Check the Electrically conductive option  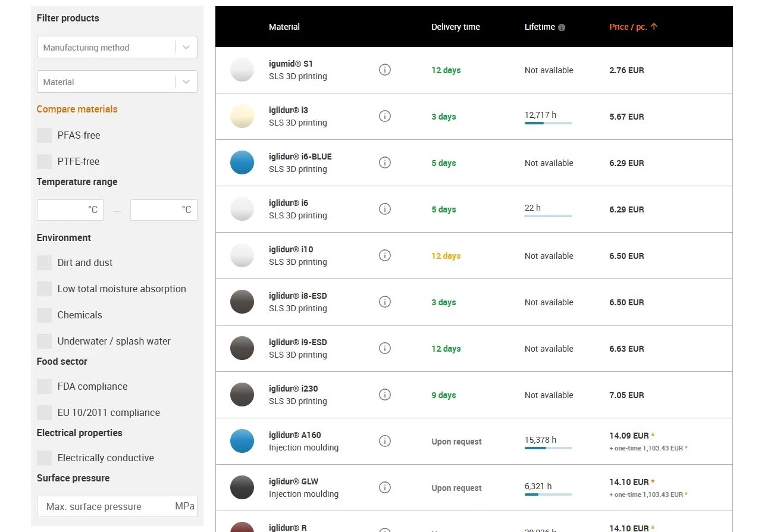point(45,458)
